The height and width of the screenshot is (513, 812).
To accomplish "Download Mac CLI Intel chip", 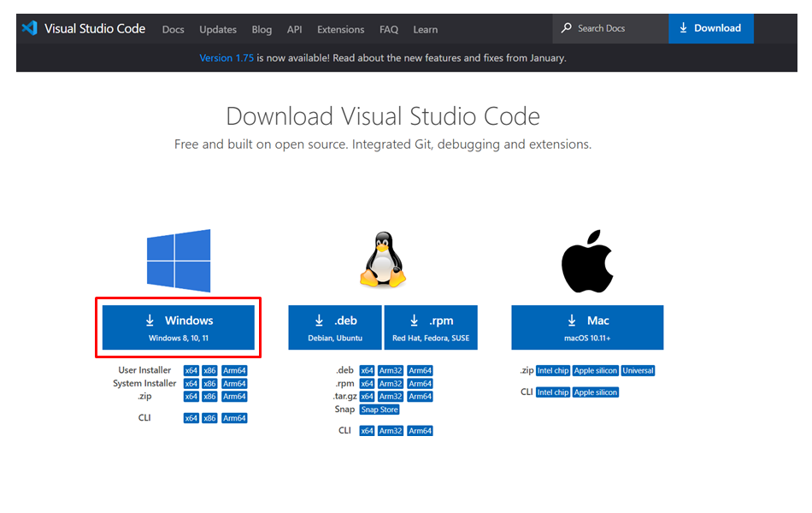I will coord(553,392).
